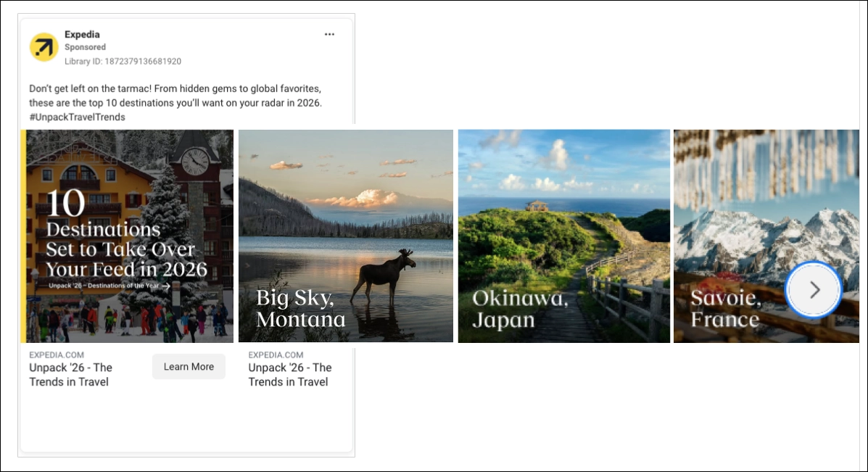The image size is (868, 472).
Task: Select the 10 Destinations cover slide
Action: pos(128,236)
